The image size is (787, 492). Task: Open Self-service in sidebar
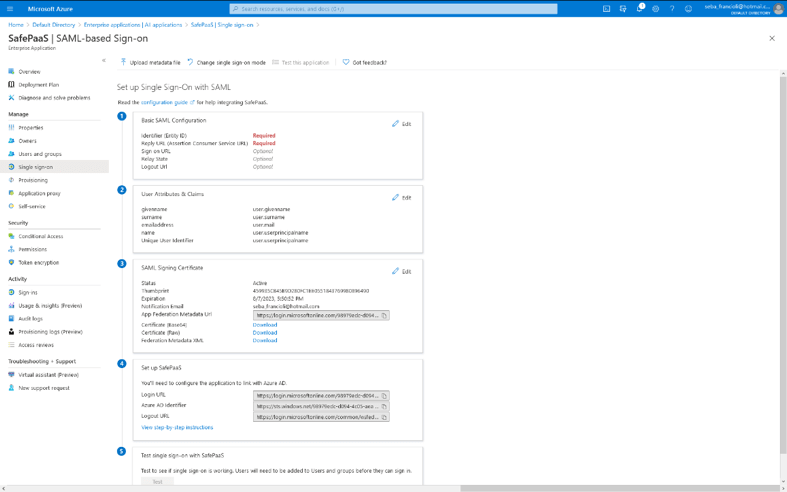[x=32, y=206]
